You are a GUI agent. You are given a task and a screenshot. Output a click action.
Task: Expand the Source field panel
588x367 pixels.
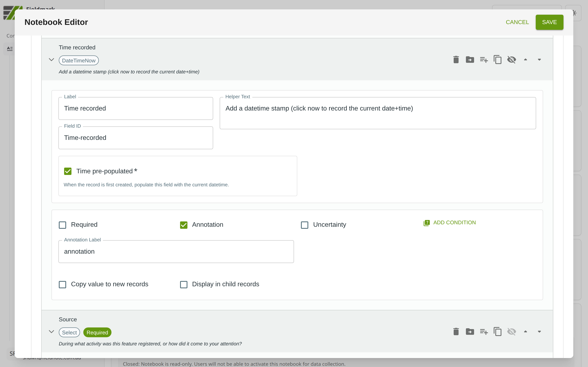[x=51, y=332]
